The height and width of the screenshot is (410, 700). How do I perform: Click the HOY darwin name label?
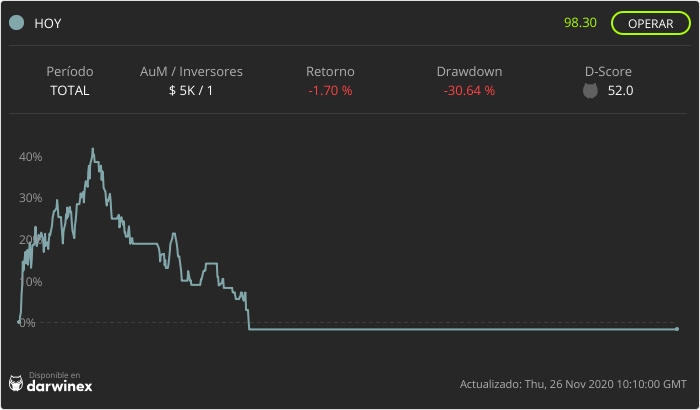(x=48, y=23)
